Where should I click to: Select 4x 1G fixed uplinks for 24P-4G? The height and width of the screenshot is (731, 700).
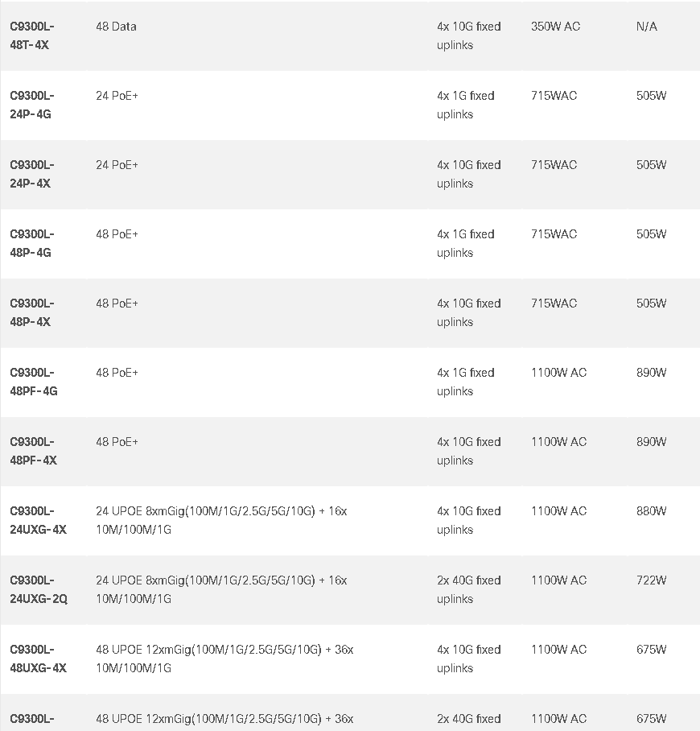click(466, 105)
